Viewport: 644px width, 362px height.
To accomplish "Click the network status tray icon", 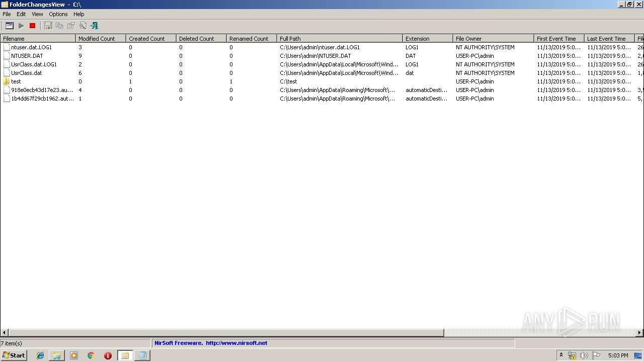I will tap(572, 355).
